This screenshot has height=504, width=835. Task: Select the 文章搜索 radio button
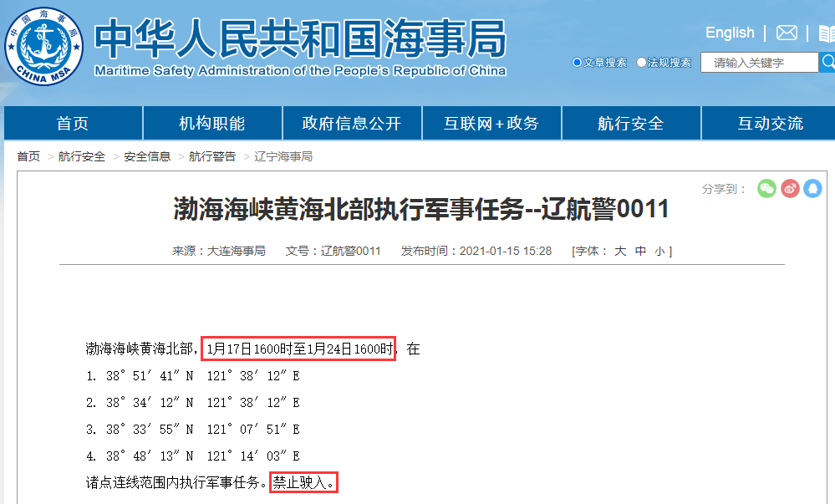click(577, 62)
